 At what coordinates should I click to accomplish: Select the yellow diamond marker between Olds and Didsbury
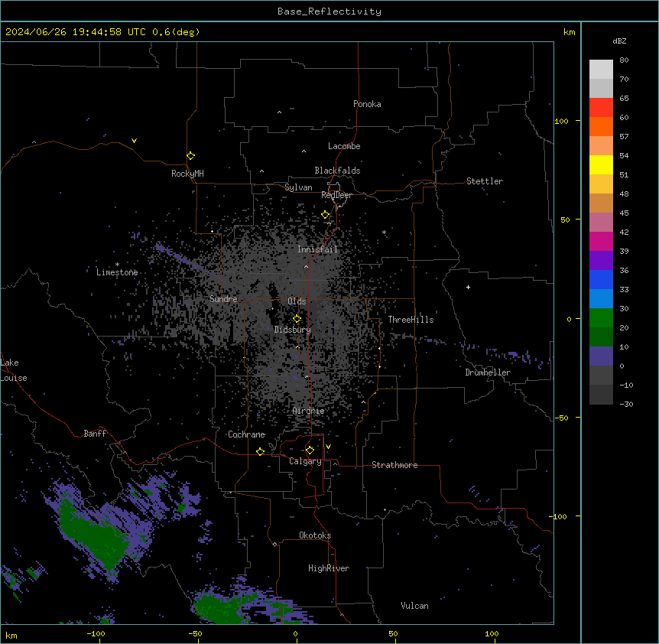(x=297, y=318)
